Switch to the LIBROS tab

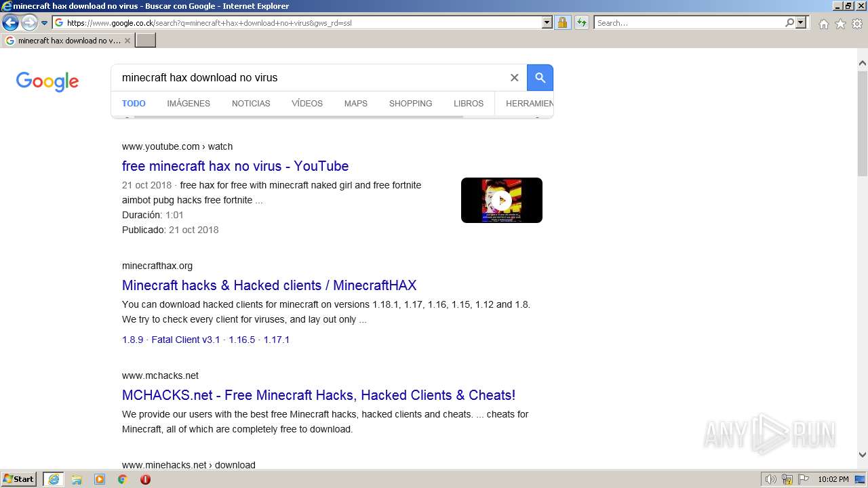point(469,104)
